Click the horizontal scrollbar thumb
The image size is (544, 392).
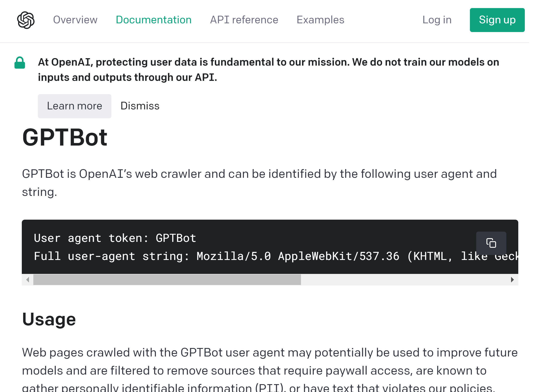[167, 280]
